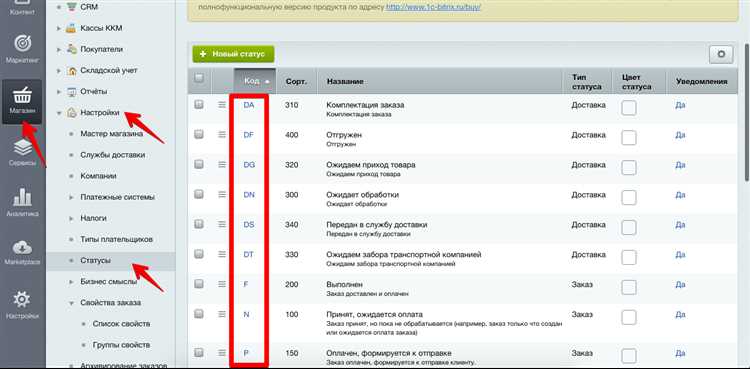Expand the Покупатели tree node

pyautogui.click(x=59, y=49)
